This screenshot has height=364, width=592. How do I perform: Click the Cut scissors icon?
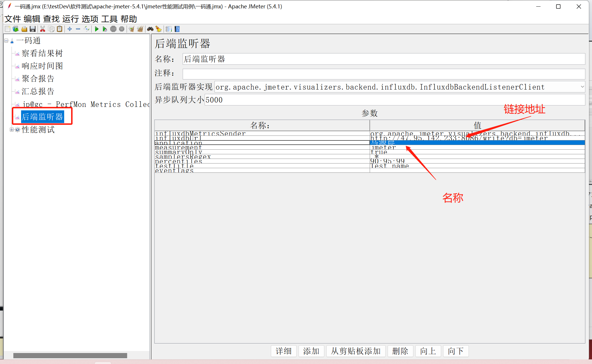[42, 29]
